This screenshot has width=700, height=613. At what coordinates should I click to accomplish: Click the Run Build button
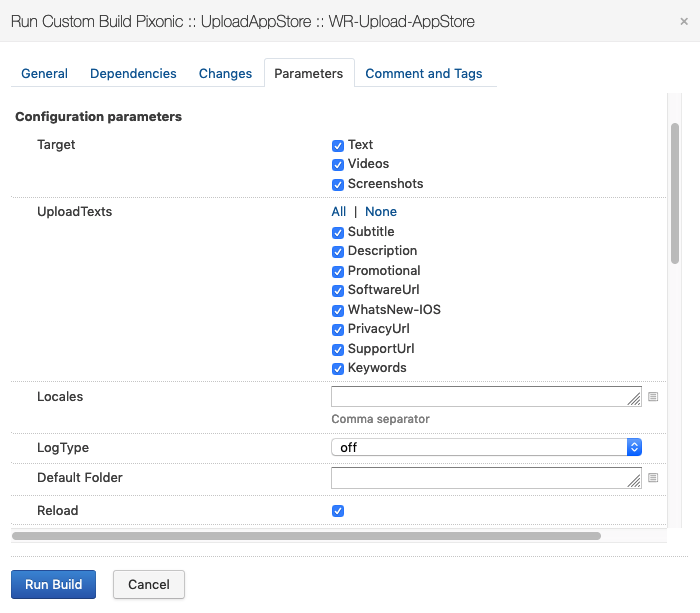coord(53,584)
